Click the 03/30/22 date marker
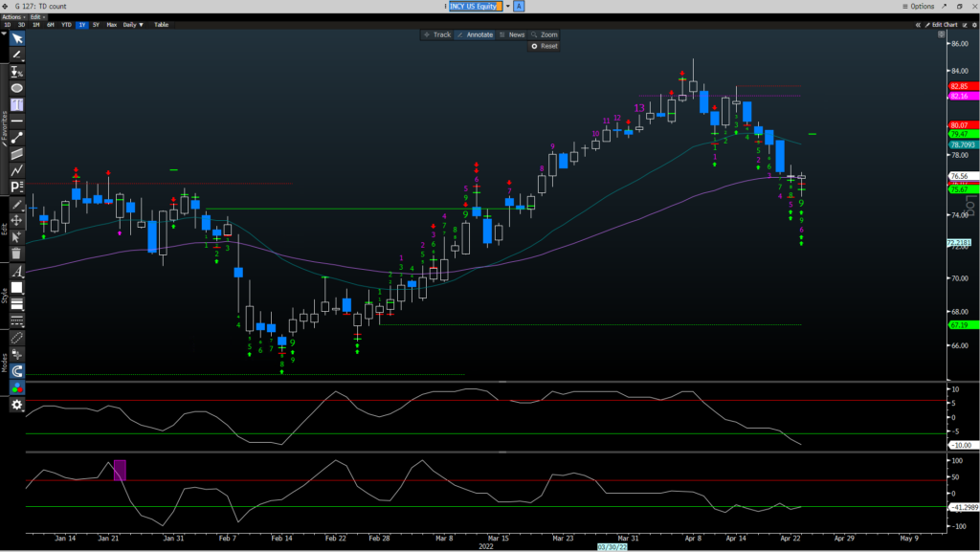This screenshot has height=552, width=980. (612, 547)
